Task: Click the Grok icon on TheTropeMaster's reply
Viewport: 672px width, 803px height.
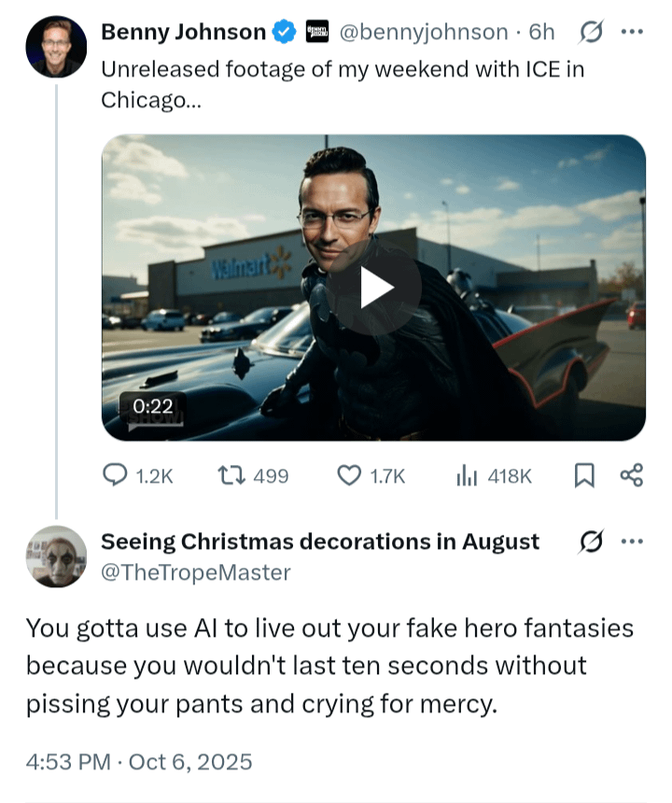Action: click(591, 542)
